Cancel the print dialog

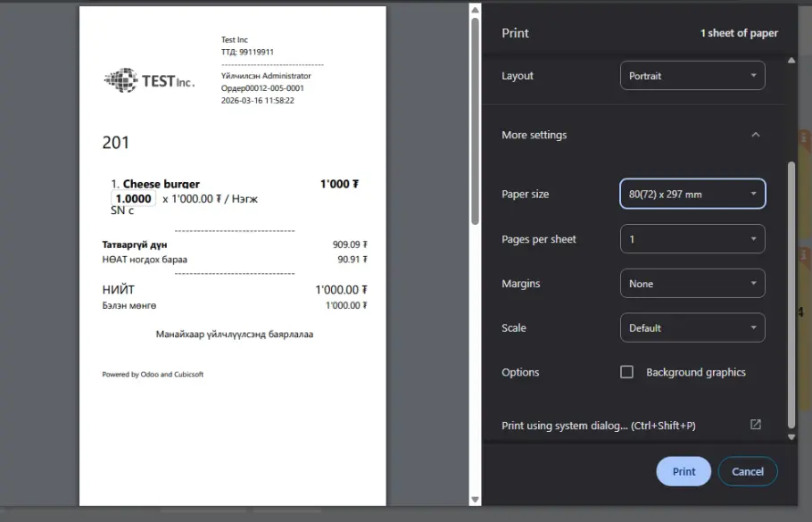(x=747, y=471)
